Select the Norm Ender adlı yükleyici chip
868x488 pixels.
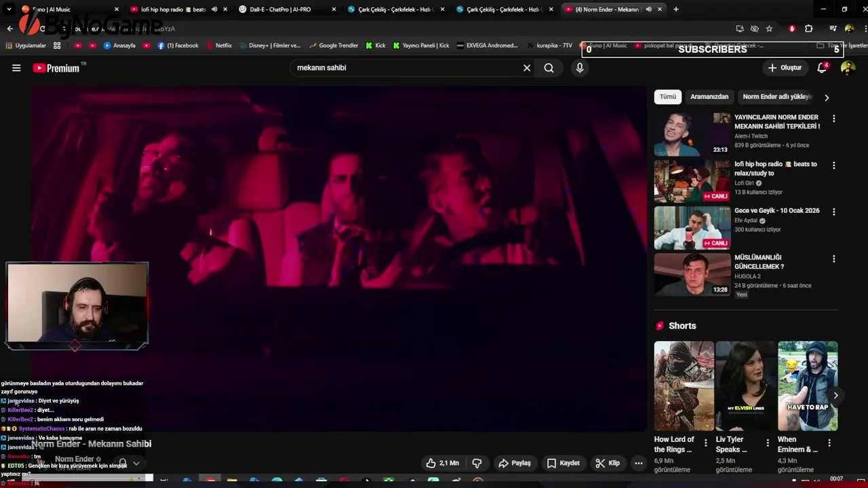[x=777, y=97]
